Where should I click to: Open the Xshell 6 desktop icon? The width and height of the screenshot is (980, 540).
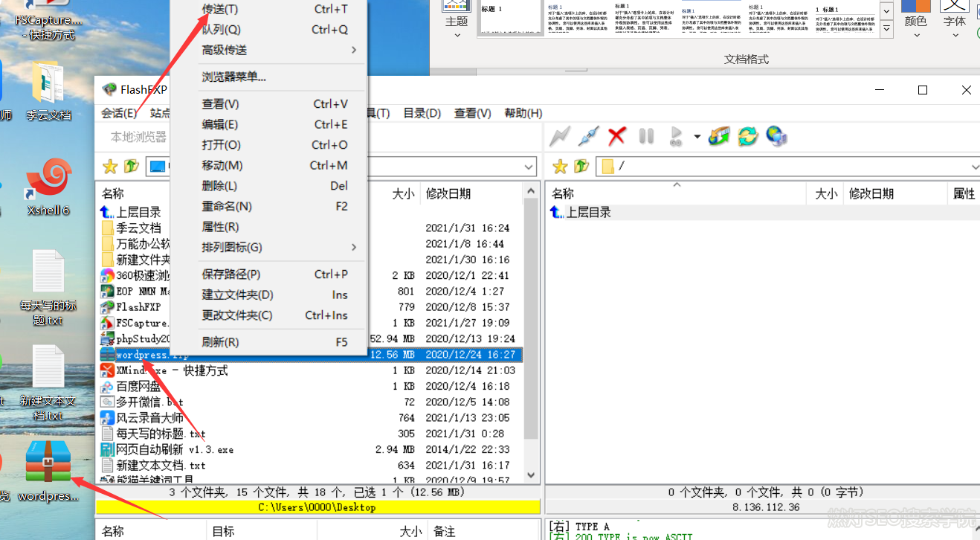click(x=48, y=187)
